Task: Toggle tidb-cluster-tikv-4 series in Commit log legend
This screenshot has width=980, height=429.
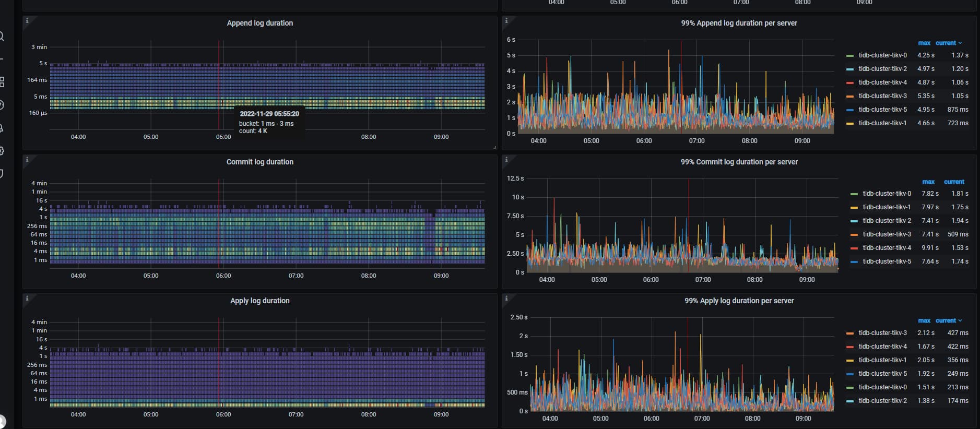Action: 887,248
